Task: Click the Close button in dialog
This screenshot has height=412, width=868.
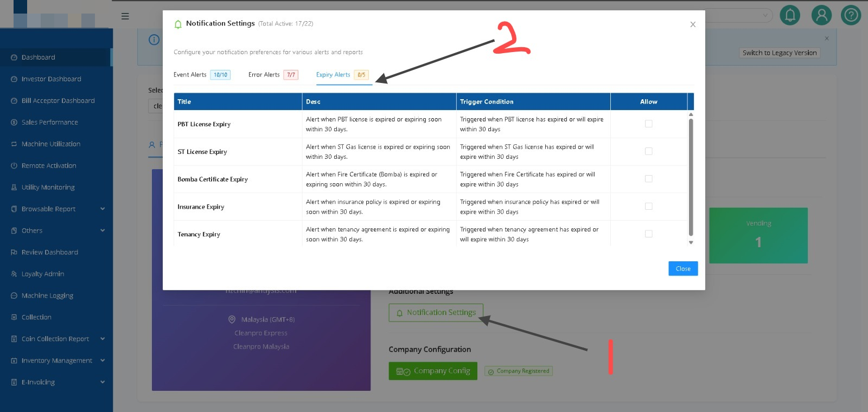Action: click(683, 268)
